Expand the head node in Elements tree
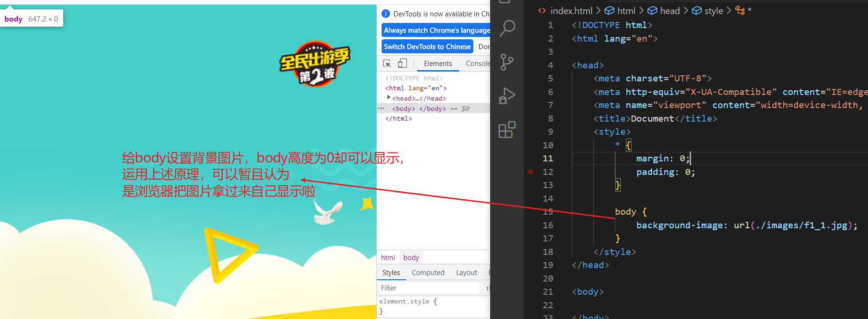The image size is (868, 319). [x=389, y=98]
